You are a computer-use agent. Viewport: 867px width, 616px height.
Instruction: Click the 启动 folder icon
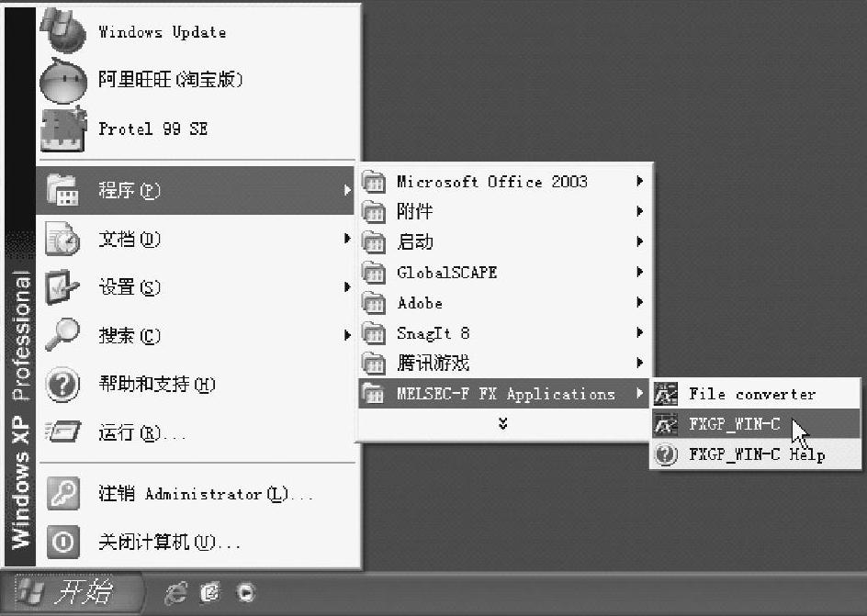(x=373, y=242)
